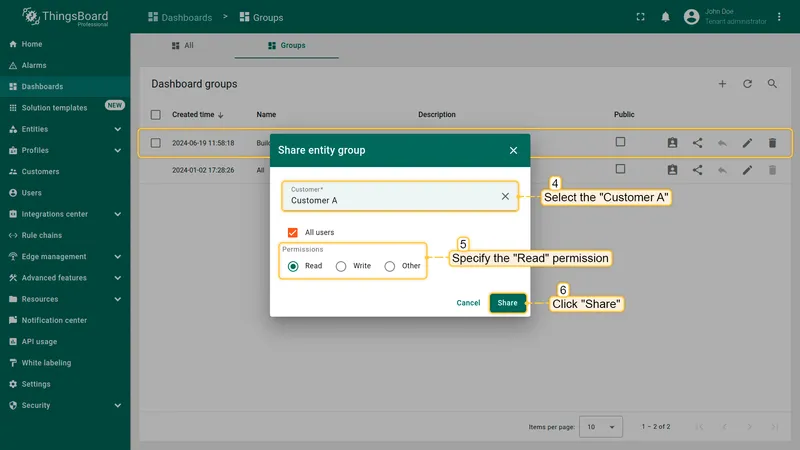This screenshot has height=450, width=800.
Task: Open Users page from sidebar
Action: click(65, 193)
